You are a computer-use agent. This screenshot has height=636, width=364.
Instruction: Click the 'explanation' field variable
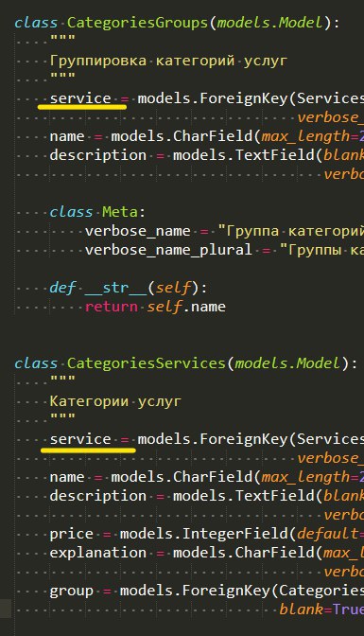[97, 554]
